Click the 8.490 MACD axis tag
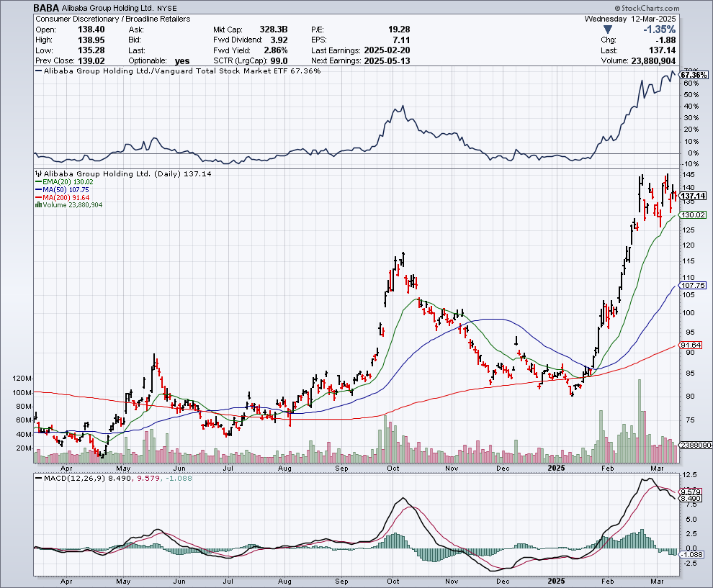This screenshot has width=713, height=588. [691, 499]
